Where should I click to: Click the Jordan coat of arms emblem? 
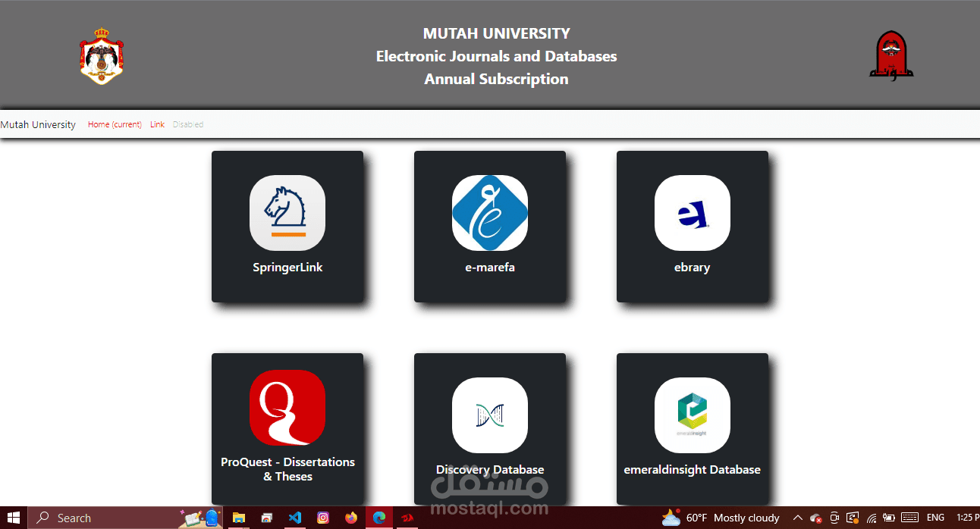click(102, 56)
